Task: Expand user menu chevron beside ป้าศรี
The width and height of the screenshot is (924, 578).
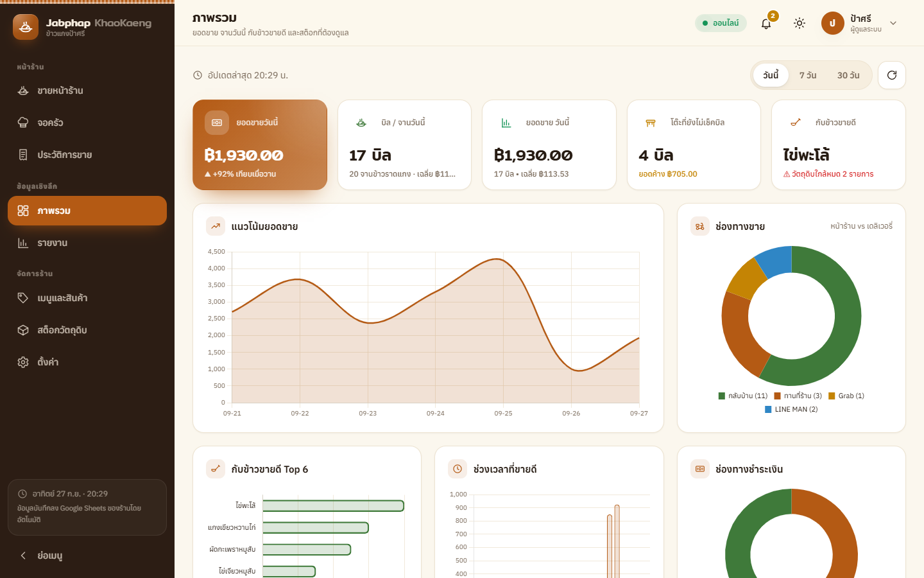Action: (893, 23)
